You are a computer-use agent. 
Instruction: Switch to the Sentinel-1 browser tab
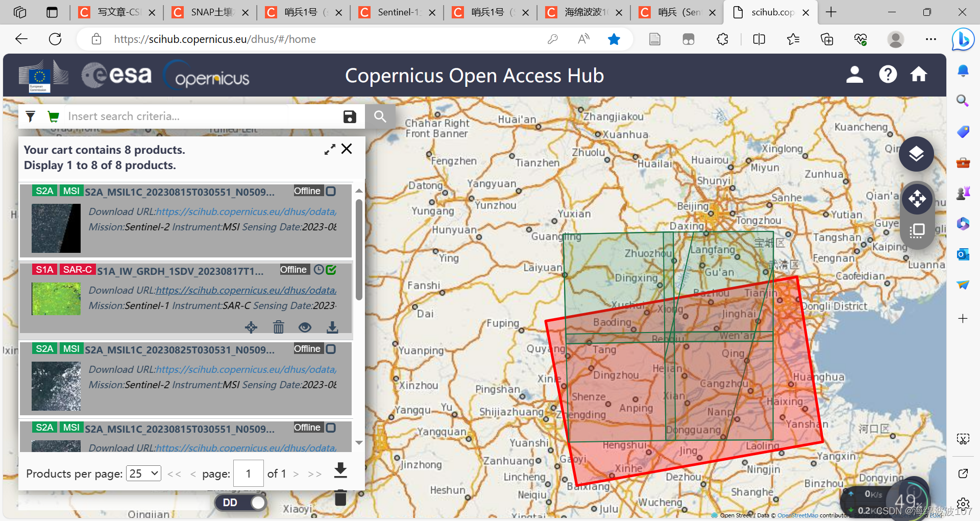[398, 12]
